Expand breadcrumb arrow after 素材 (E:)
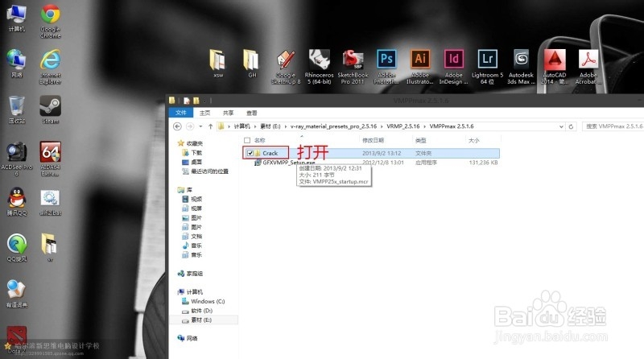644x359 pixels. coord(286,126)
